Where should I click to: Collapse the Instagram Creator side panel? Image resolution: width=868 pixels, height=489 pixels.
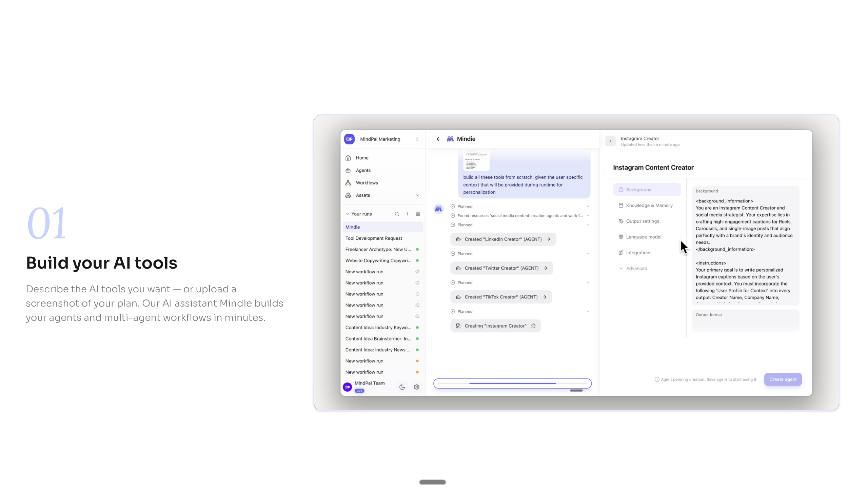pyautogui.click(x=610, y=141)
